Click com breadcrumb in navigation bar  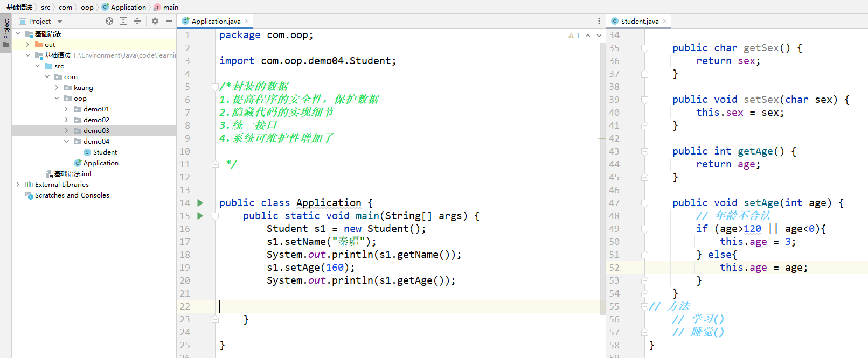point(65,7)
